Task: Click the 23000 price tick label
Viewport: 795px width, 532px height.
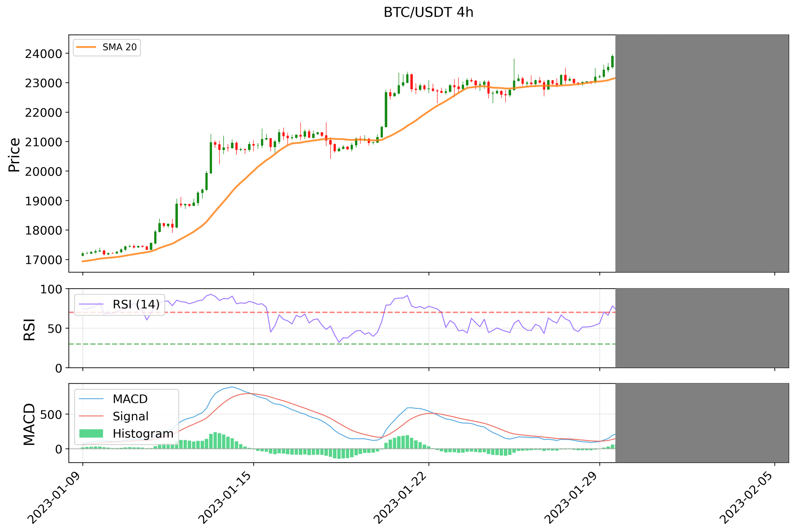Action: point(44,83)
